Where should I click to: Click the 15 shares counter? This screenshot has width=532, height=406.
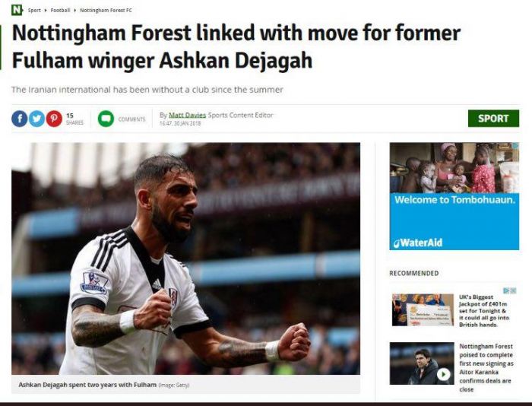click(x=74, y=119)
